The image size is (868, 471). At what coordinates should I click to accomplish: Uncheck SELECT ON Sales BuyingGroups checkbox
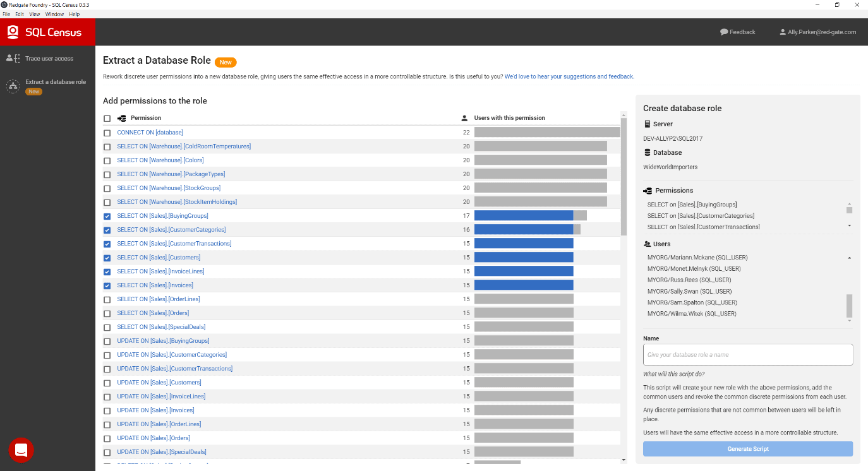tap(107, 217)
